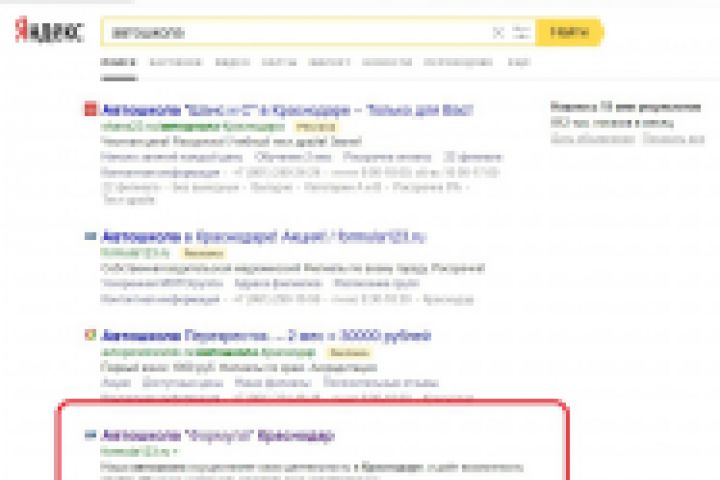This screenshot has height=480, width=720.
Task: Open Контактная информация in second ad result
Action: tap(160, 299)
